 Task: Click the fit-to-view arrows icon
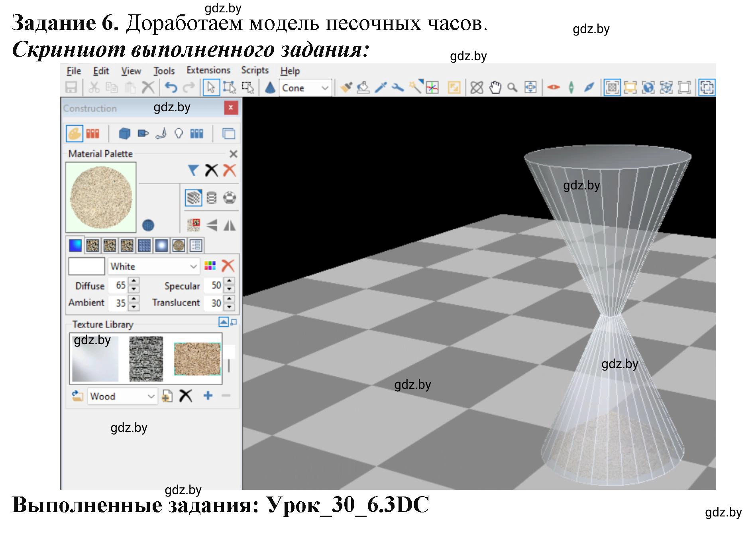click(x=530, y=87)
